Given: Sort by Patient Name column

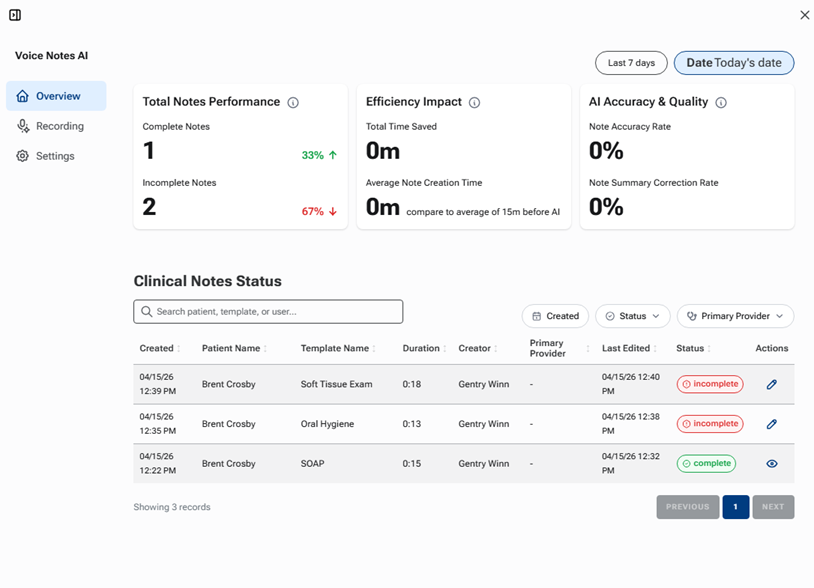Looking at the screenshot, I should 265,349.
